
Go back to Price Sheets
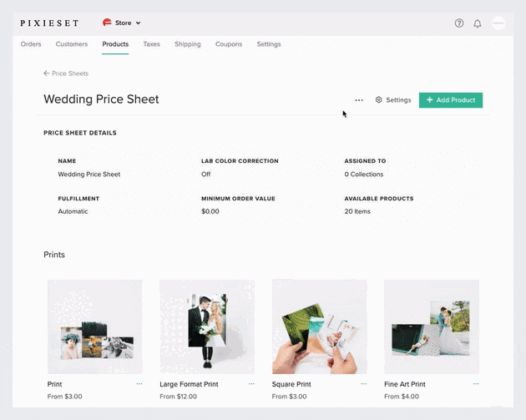(66, 73)
